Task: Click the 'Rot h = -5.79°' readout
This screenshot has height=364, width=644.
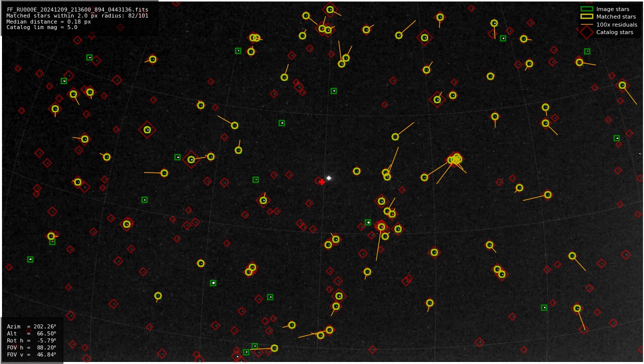Action: click(x=32, y=340)
